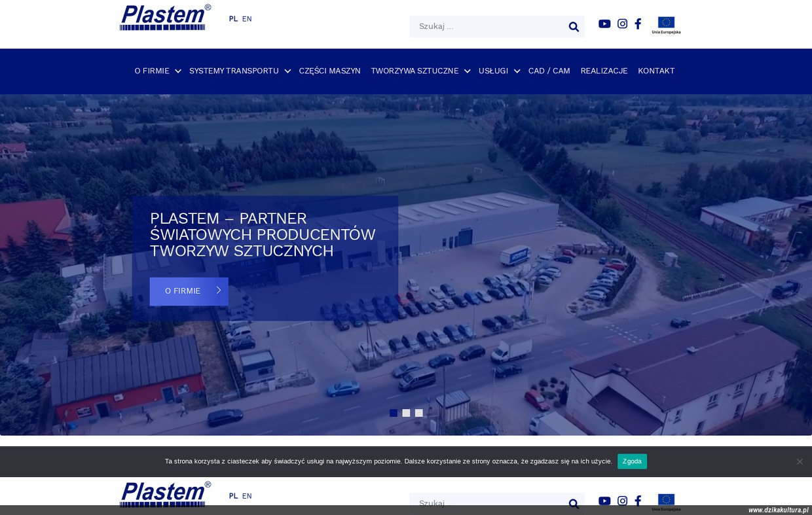Click YouTube icon in bottom sticky header
The width and height of the screenshot is (812, 515).
point(604,501)
